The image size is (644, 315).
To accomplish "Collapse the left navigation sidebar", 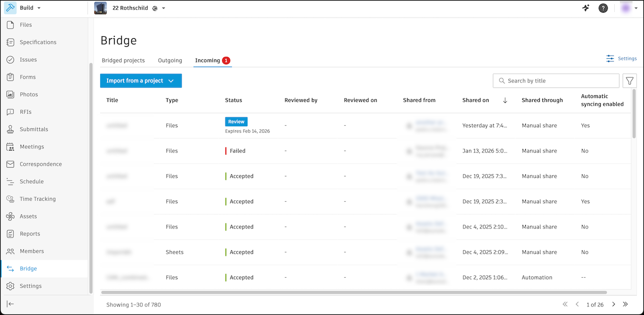I will click(10, 304).
